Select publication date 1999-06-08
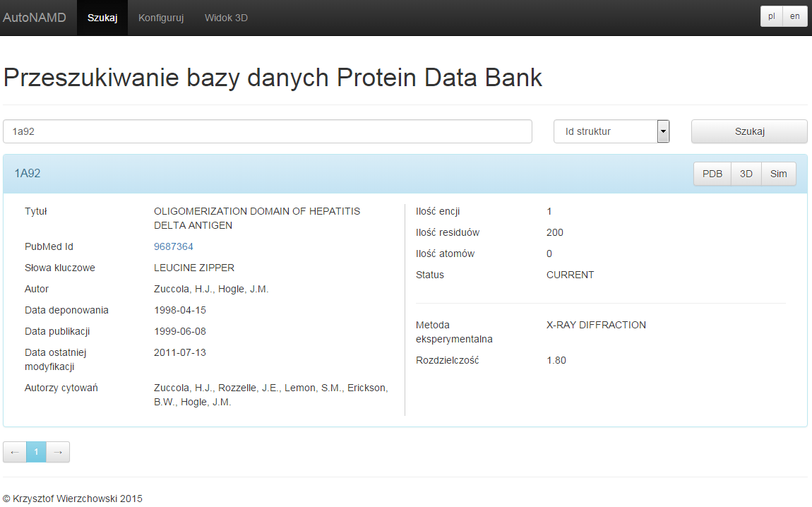This screenshot has height=507, width=812. tap(179, 331)
